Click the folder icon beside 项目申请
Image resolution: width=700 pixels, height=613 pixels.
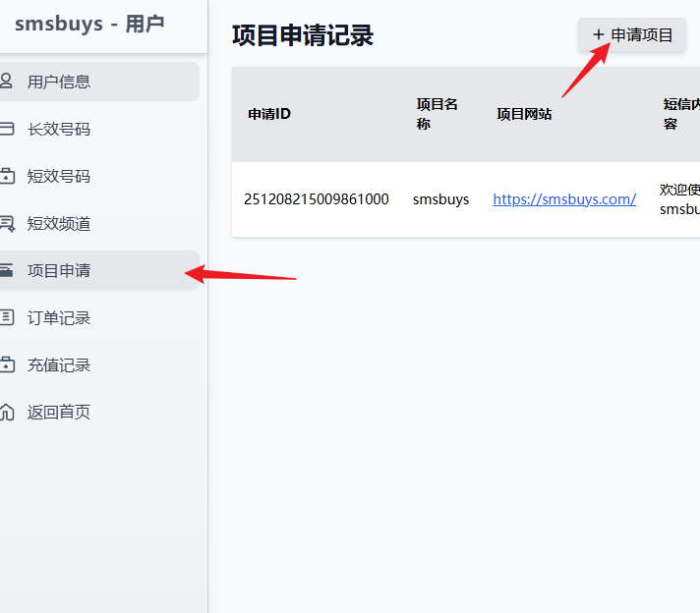click(6, 270)
